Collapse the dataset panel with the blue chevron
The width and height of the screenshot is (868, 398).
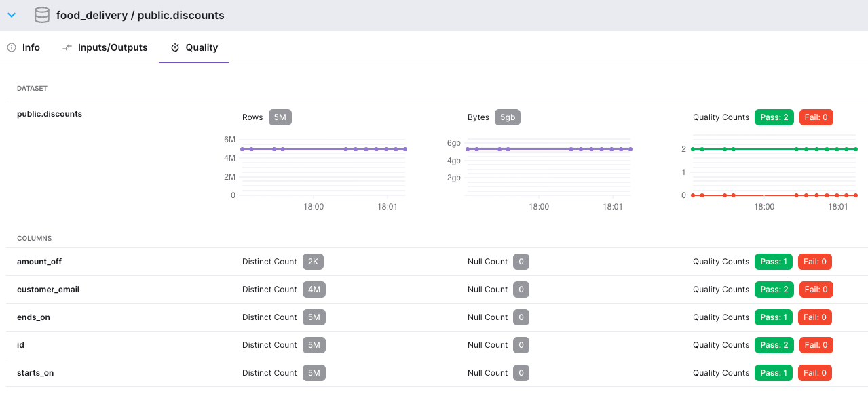(12, 14)
